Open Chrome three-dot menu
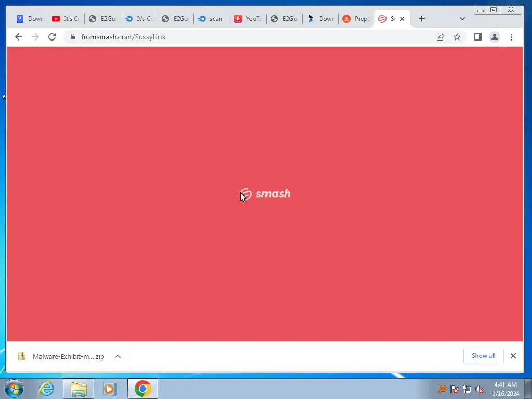Screen dimensions: 532x399 [511, 37]
